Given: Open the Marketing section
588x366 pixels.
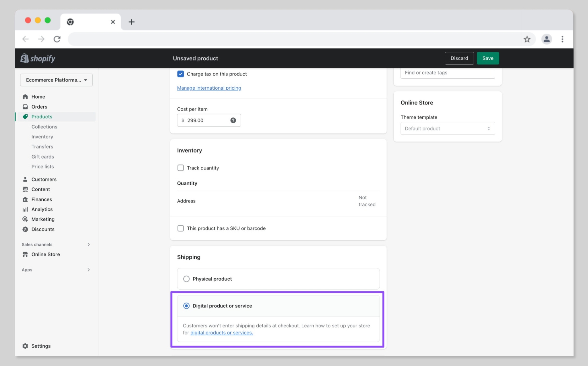Looking at the screenshot, I should pos(43,219).
